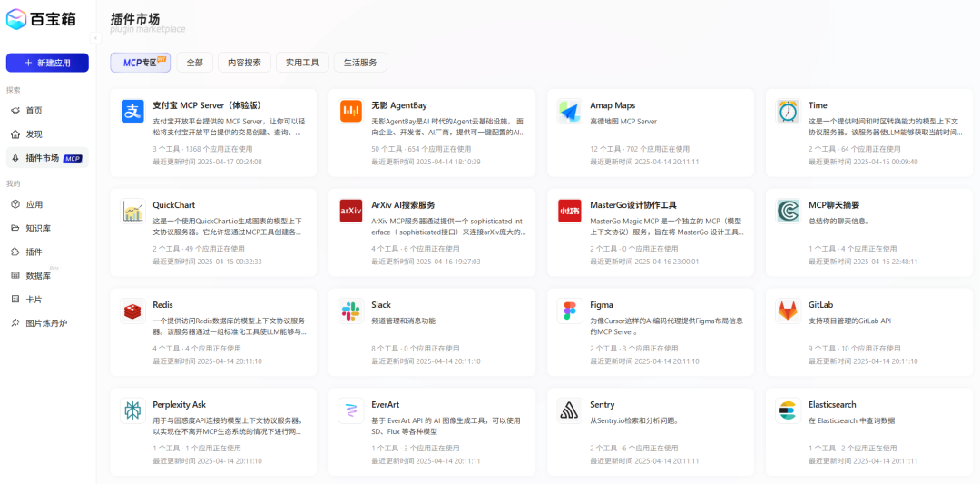Image resolution: width=980 pixels, height=484 pixels.
Task: Click the MasterGo 小红书 red icon
Action: (x=569, y=211)
